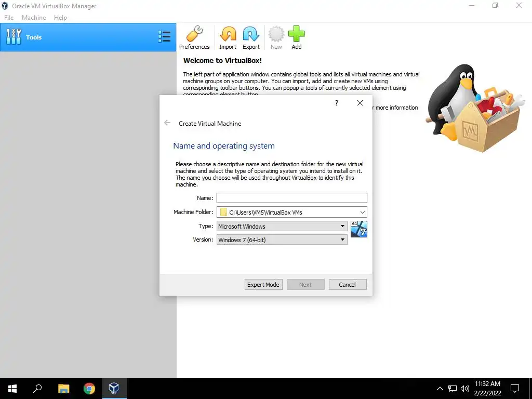Open the Type dropdown

[282, 227]
